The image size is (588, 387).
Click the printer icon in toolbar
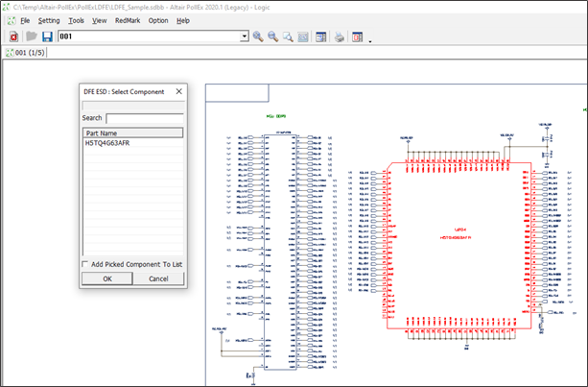pyautogui.click(x=339, y=36)
